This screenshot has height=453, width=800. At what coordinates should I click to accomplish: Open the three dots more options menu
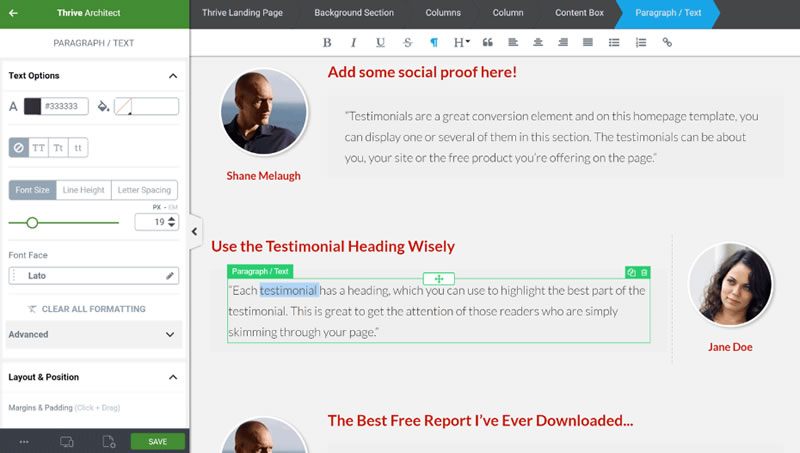24,442
